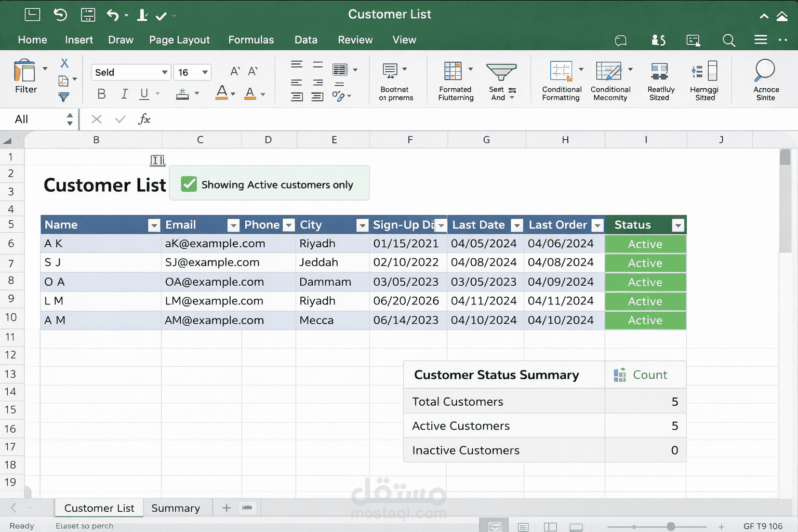This screenshot has width=798, height=532.
Task: Open the Insert ribbon tab
Action: (79, 40)
